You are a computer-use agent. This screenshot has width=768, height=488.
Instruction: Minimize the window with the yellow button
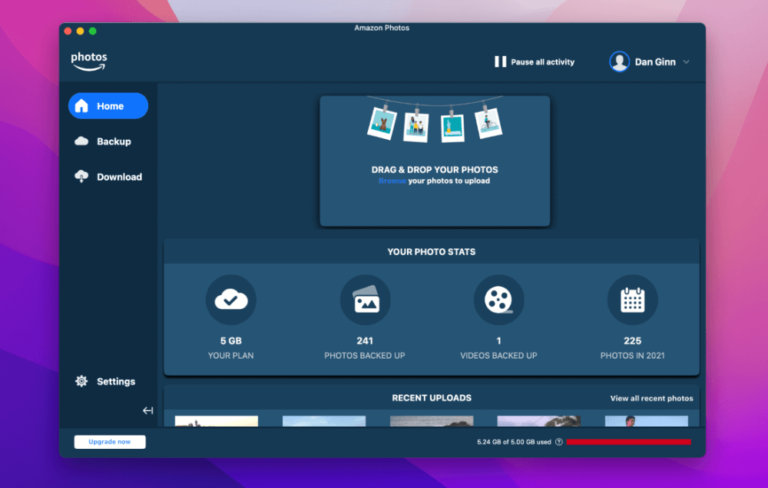click(x=80, y=31)
